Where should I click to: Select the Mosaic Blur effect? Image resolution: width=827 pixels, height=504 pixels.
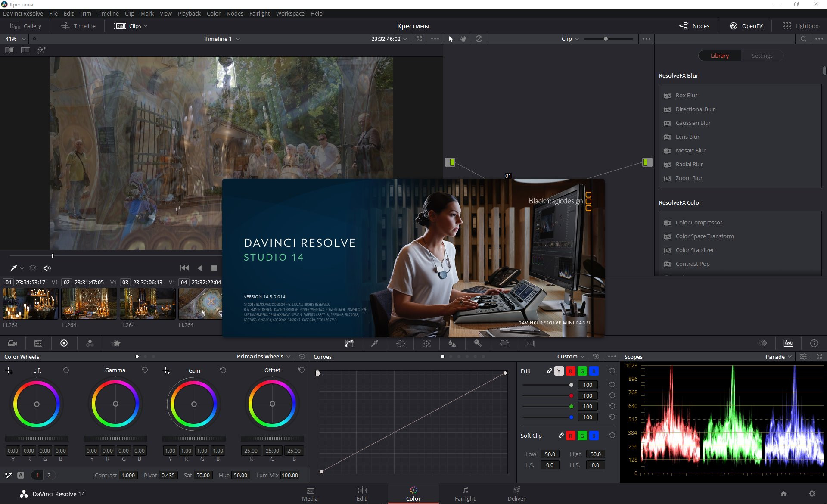point(690,150)
